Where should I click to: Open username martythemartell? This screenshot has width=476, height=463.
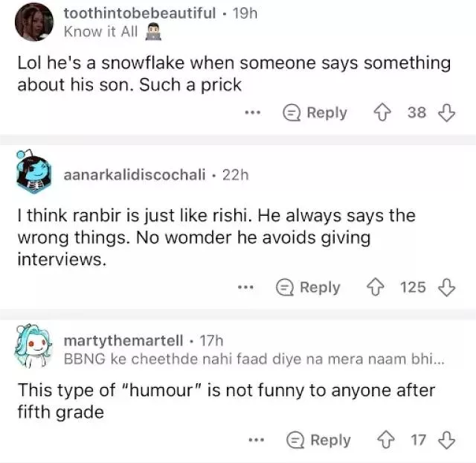click(x=123, y=340)
